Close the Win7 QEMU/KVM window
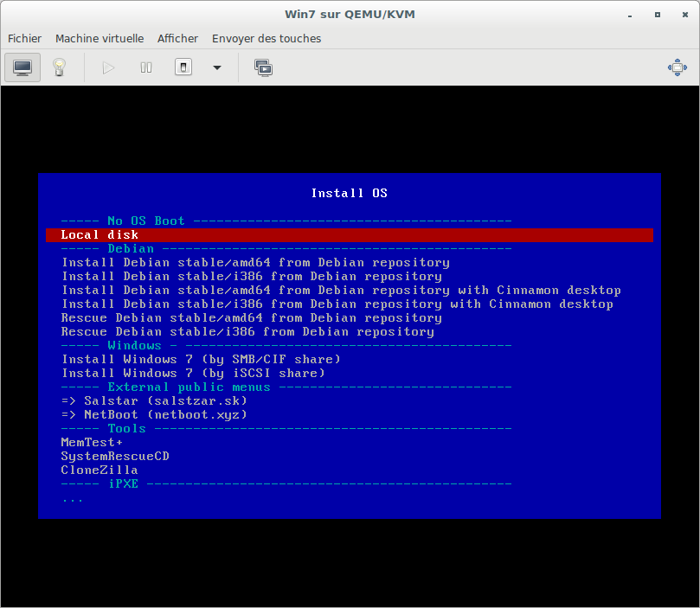700x608 pixels. (685, 15)
